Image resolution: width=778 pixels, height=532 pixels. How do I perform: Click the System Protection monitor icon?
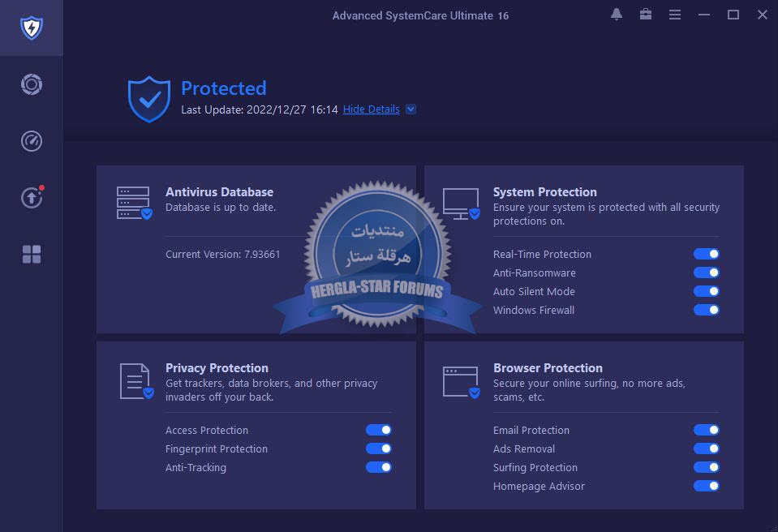coord(462,204)
